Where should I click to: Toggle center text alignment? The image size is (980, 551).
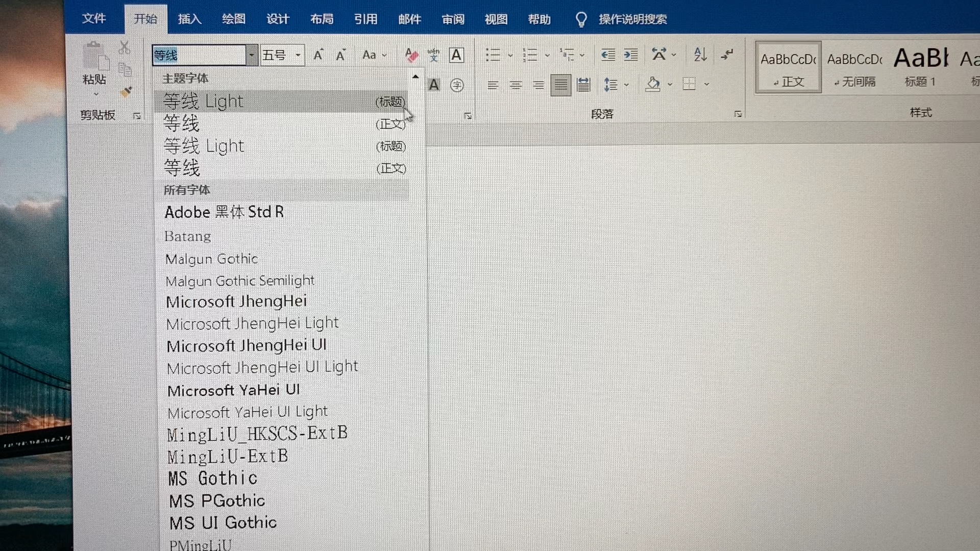tap(516, 85)
